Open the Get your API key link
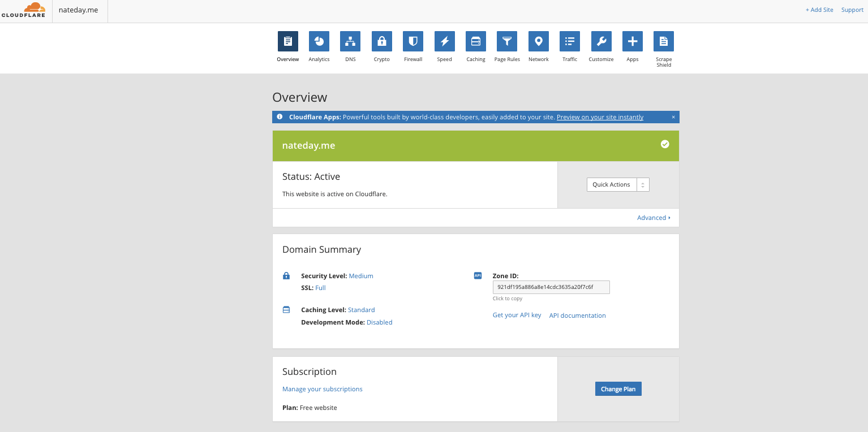 (517, 316)
